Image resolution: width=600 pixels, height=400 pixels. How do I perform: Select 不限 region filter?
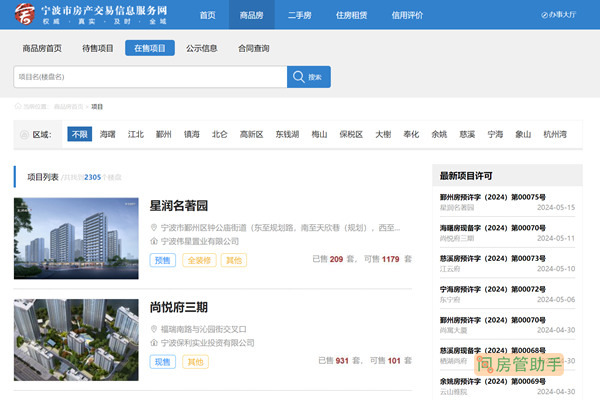click(80, 134)
